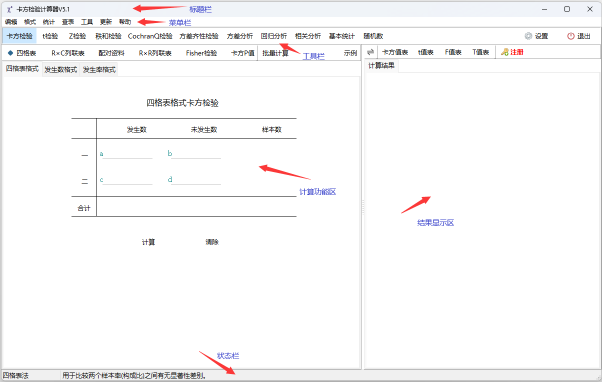Open the 卡方值表 lookup table
602x382 pixels.
pos(395,52)
